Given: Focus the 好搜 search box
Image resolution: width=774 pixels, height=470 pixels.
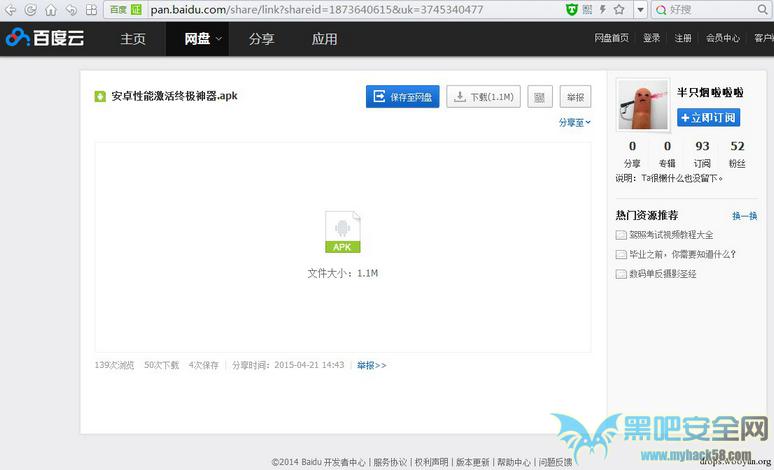Looking at the screenshot, I should coord(711,9).
